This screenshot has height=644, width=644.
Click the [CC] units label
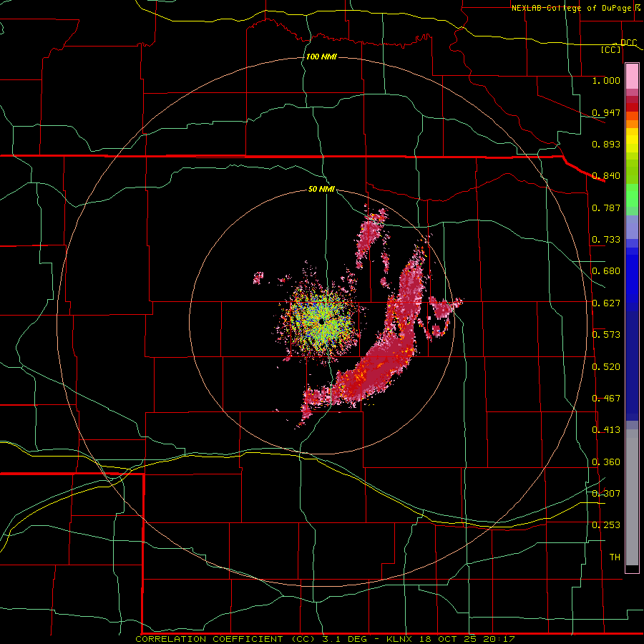click(611, 49)
